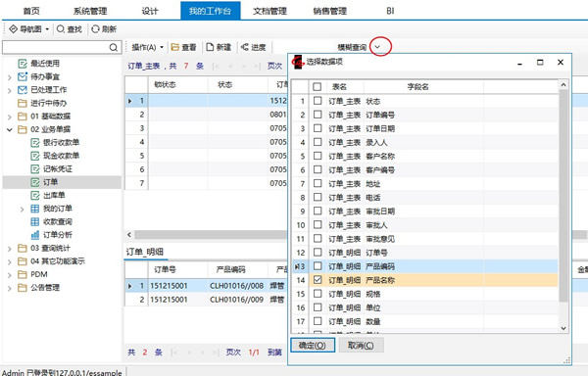Click the 新建 new document icon

[x=210, y=47]
